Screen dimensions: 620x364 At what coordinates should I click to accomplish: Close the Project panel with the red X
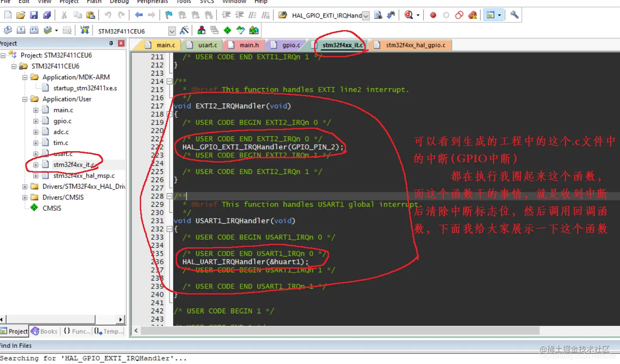pos(121,43)
